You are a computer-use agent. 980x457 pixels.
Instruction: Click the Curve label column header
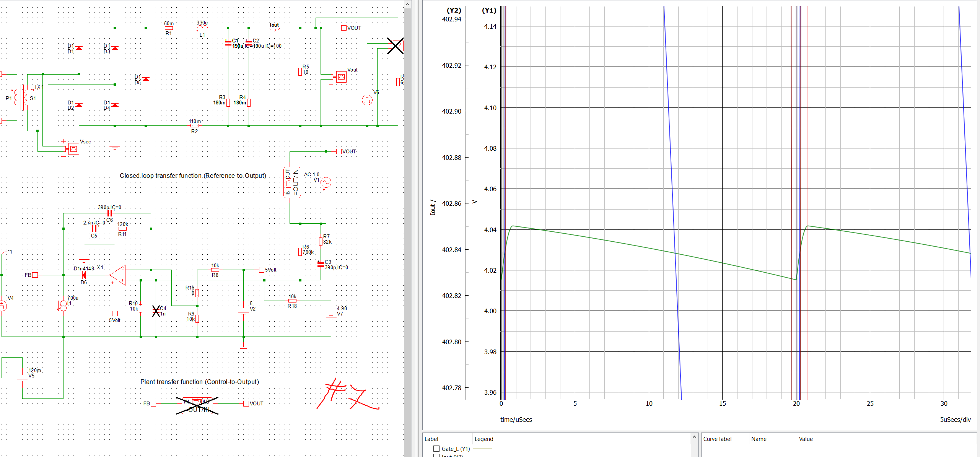[x=717, y=439]
